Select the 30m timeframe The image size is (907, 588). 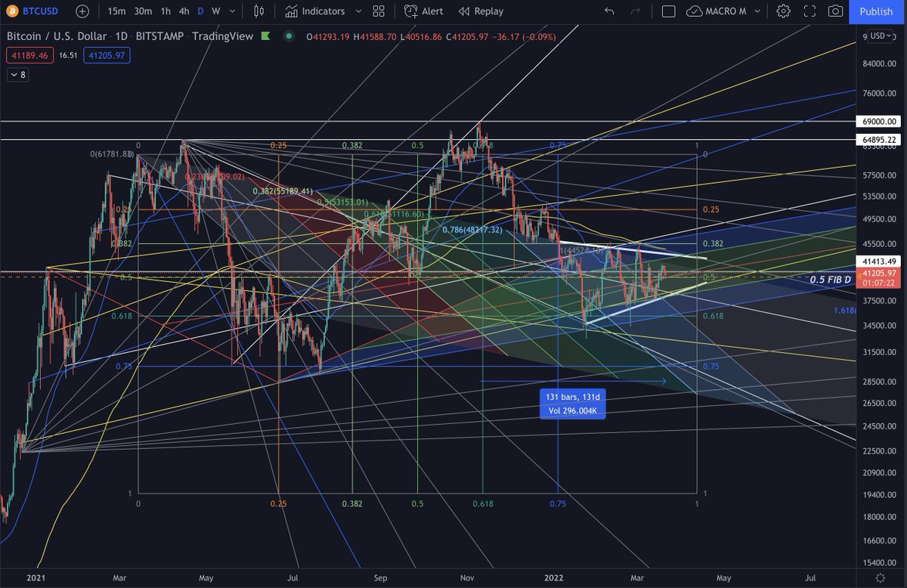[142, 11]
